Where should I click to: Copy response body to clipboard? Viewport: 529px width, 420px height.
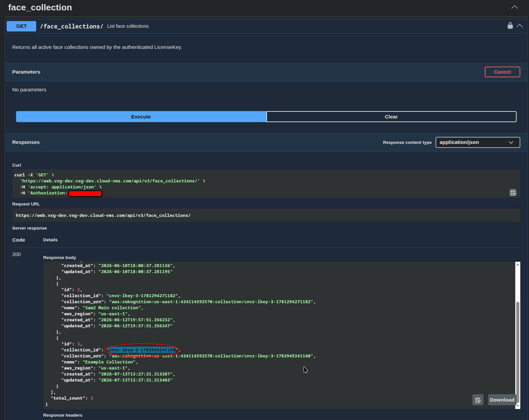(478, 400)
